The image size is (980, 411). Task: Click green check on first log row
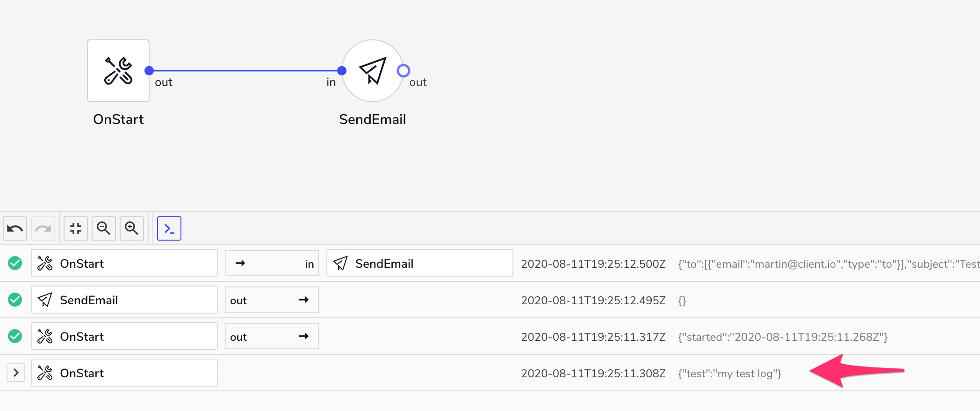coord(15,263)
